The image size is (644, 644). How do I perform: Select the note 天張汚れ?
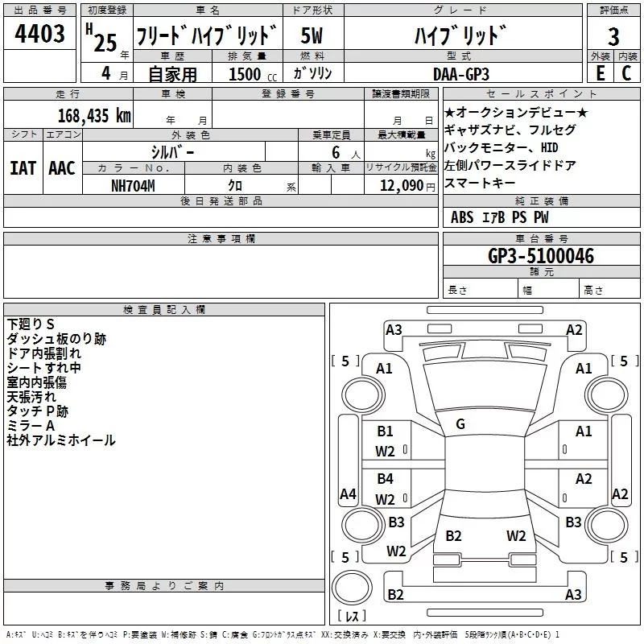coord(31,397)
